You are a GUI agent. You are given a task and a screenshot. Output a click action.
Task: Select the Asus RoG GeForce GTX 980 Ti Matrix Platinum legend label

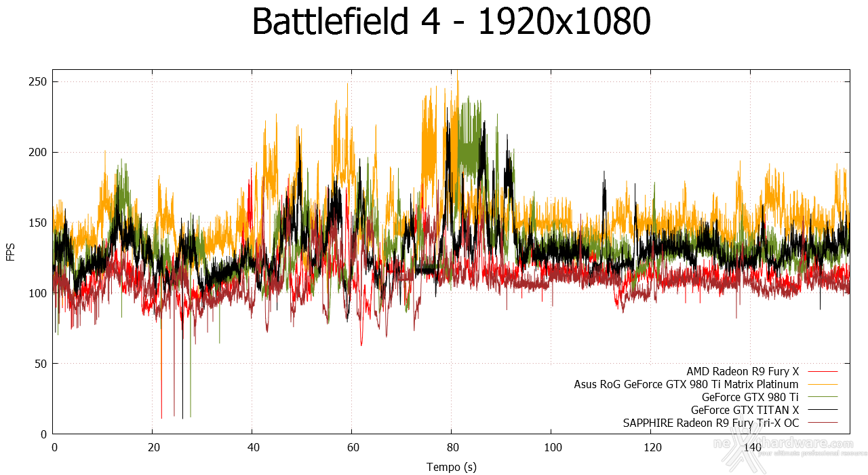(686, 384)
